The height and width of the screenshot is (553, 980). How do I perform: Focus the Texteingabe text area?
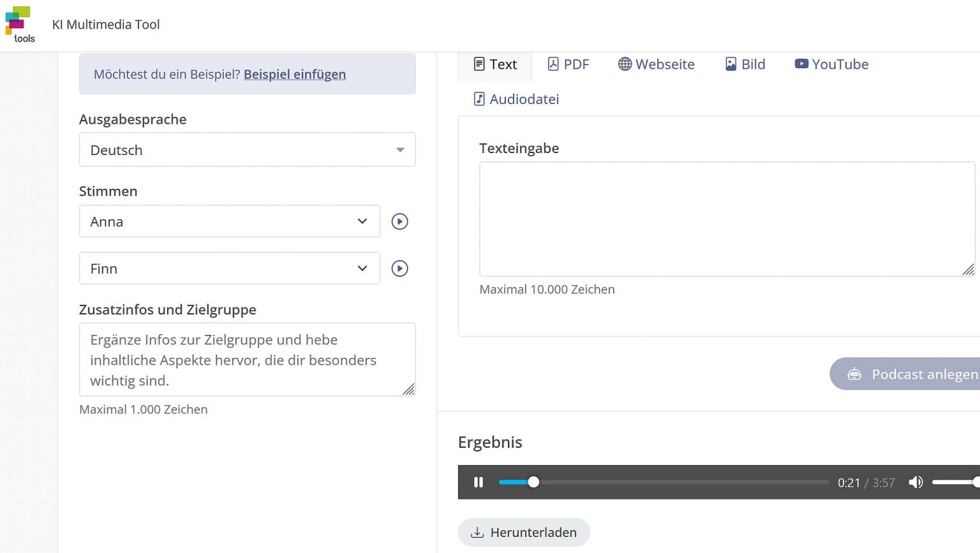[x=726, y=219]
